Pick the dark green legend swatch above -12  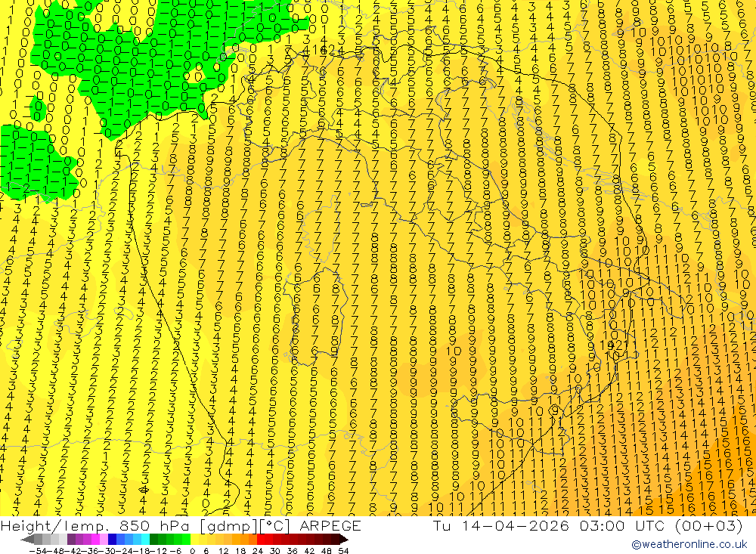pos(153,540)
